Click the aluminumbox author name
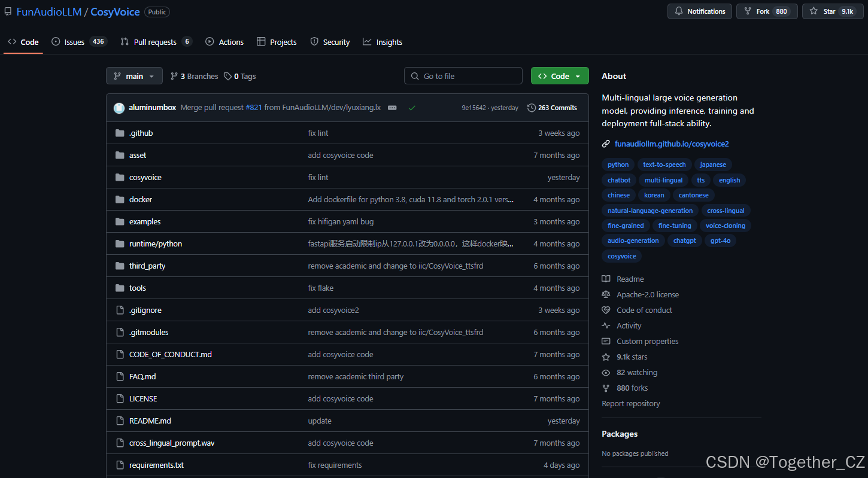This screenshot has height=478, width=868. 153,108
